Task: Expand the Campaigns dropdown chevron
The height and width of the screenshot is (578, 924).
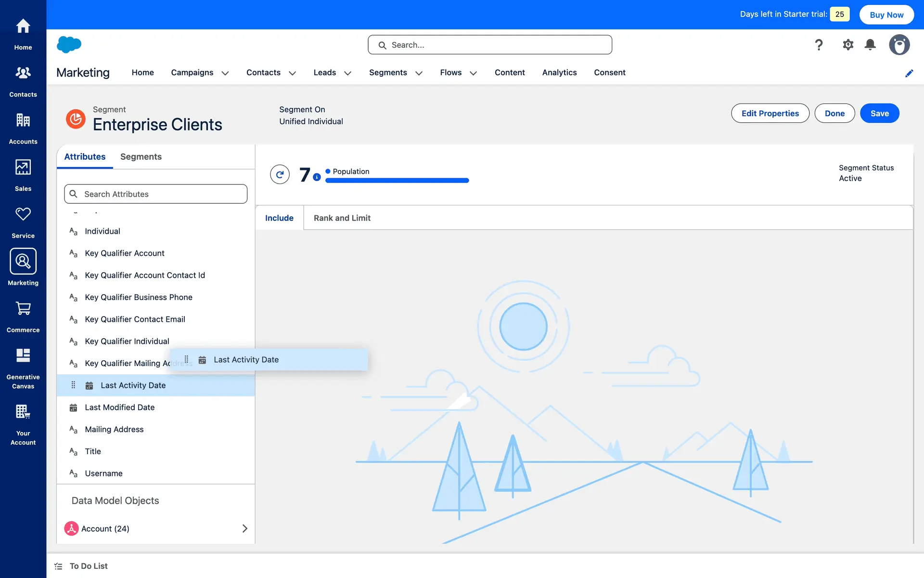Action: (x=225, y=73)
